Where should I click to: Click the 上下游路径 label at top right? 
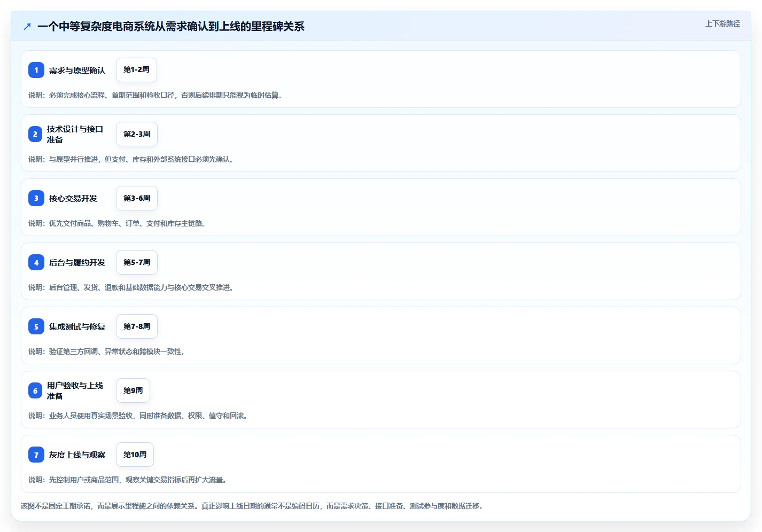[722, 24]
